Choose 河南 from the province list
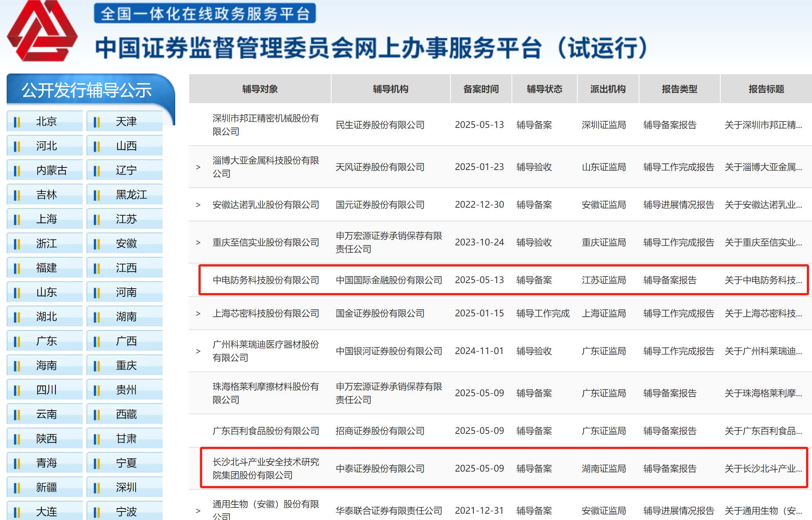The height and width of the screenshot is (520, 812). click(125, 292)
